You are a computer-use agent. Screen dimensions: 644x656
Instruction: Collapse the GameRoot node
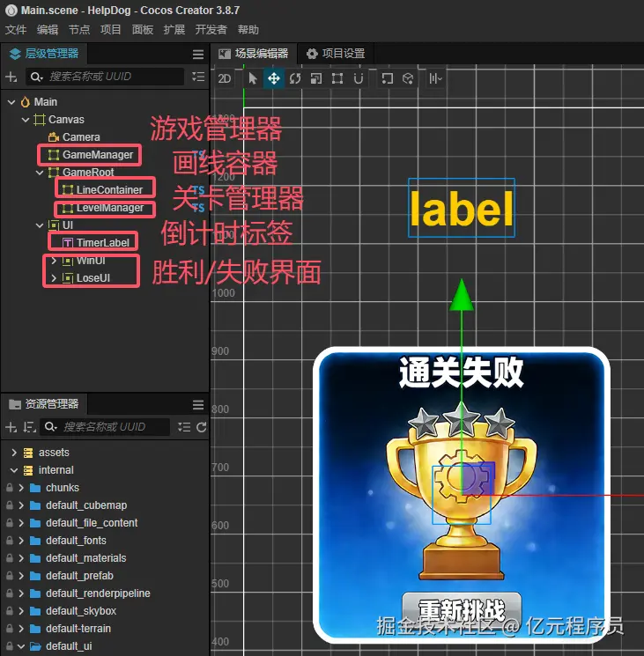[x=40, y=173]
